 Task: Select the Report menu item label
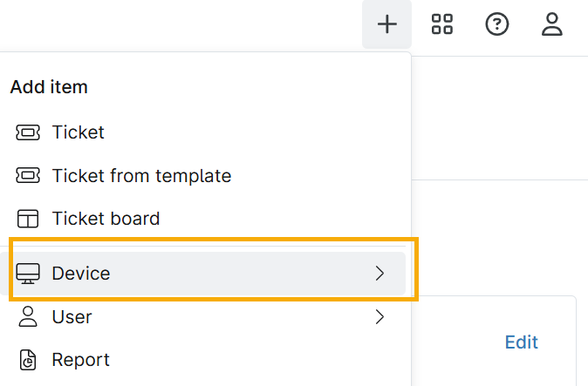point(81,360)
